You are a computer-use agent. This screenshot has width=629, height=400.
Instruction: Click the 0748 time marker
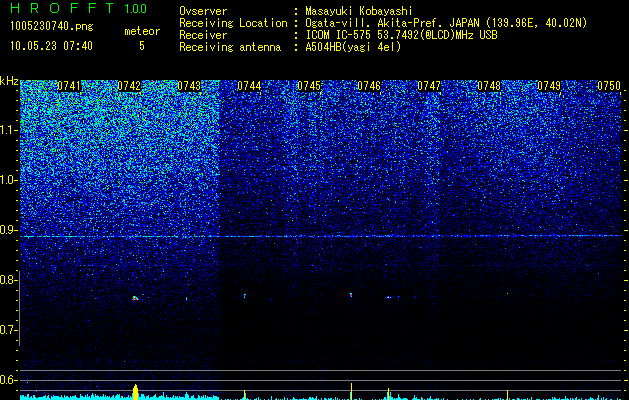489,86
